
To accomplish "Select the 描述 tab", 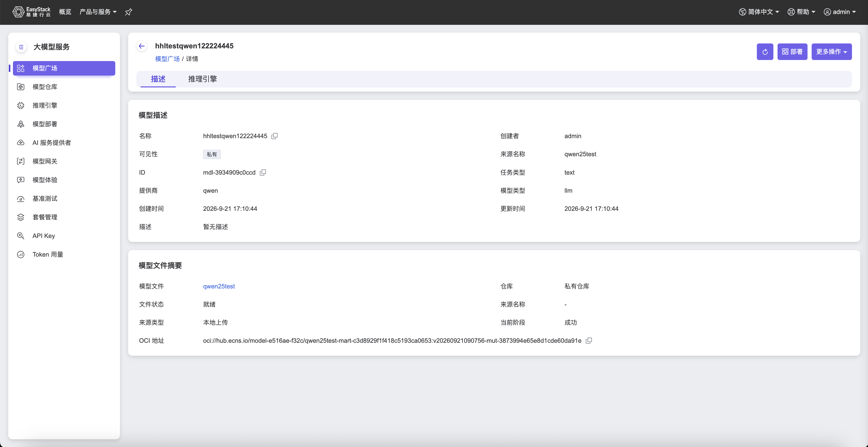I will point(158,79).
